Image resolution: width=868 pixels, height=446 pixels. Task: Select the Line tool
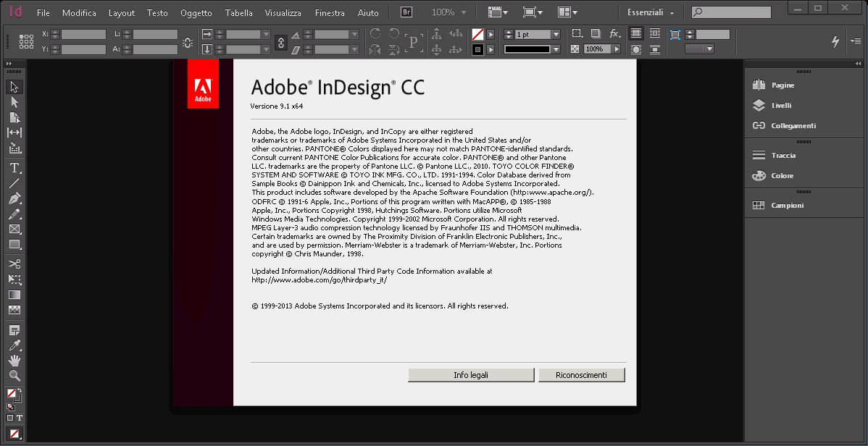coord(14,183)
